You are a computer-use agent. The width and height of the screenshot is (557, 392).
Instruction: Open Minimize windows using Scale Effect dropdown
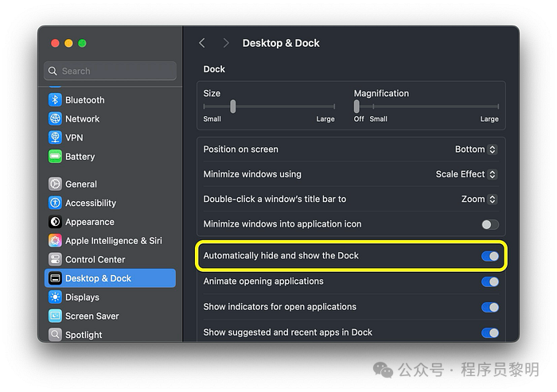pyautogui.click(x=466, y=174)
